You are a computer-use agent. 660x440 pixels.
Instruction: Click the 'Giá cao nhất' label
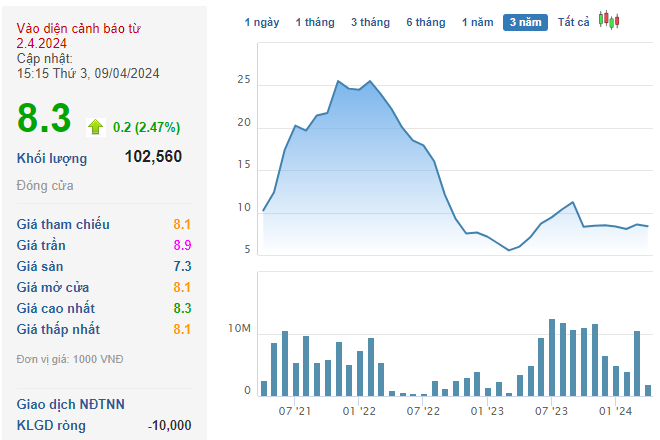pyautogui.click(x=56, y=308)
